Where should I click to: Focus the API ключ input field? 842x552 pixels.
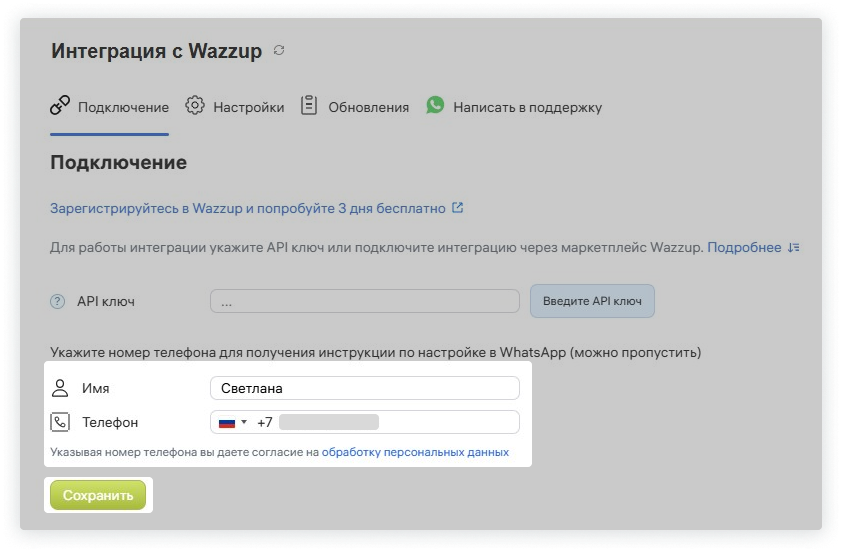pos(365,301)
